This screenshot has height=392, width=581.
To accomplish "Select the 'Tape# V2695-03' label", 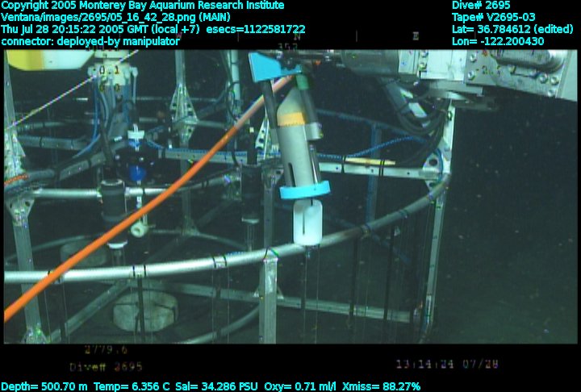I will (494, 17).
